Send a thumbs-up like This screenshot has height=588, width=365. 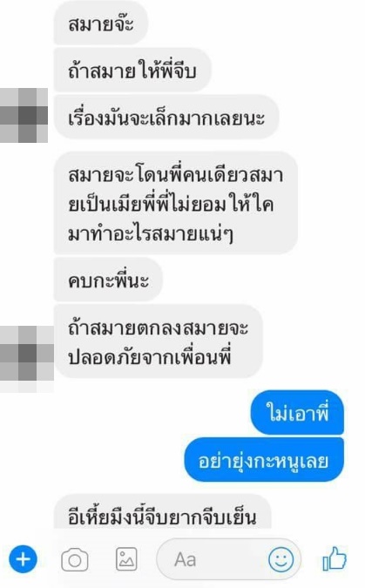(x=335, y=558)
